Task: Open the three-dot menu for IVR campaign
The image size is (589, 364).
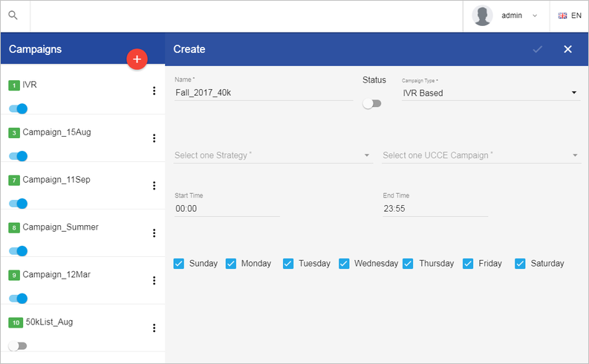Action: pyautogui.click(x=154, y=91)
